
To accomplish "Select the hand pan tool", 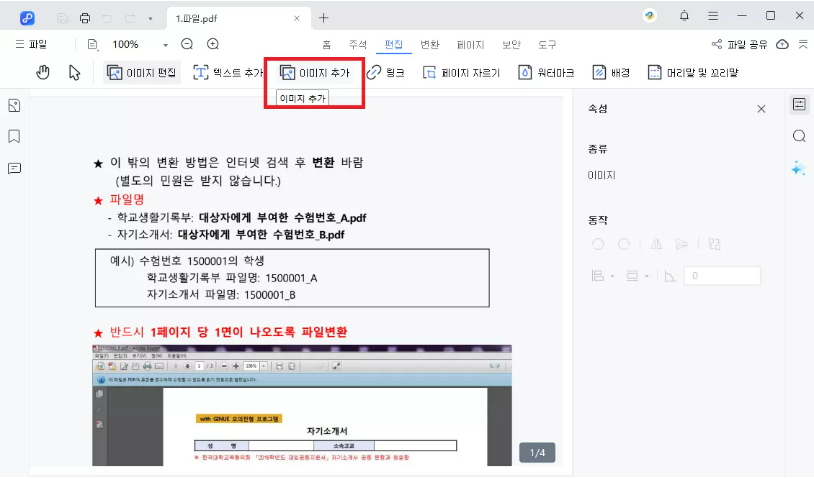I will coord(43,73).
